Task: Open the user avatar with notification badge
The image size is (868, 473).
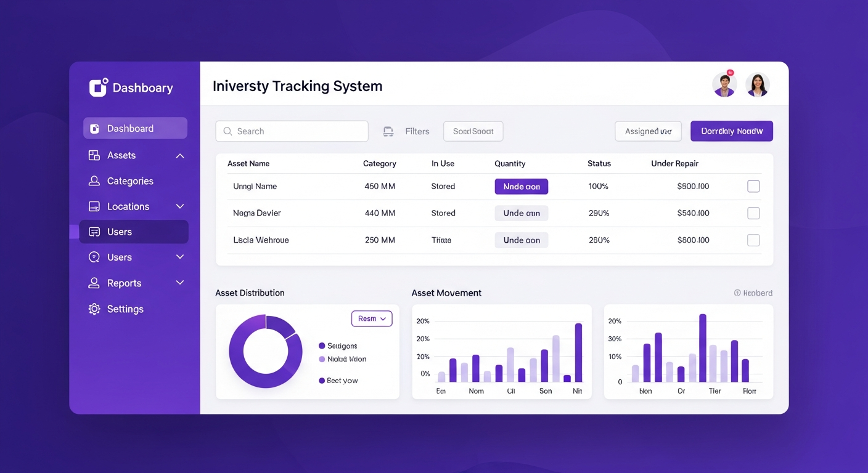Action: 724,85
